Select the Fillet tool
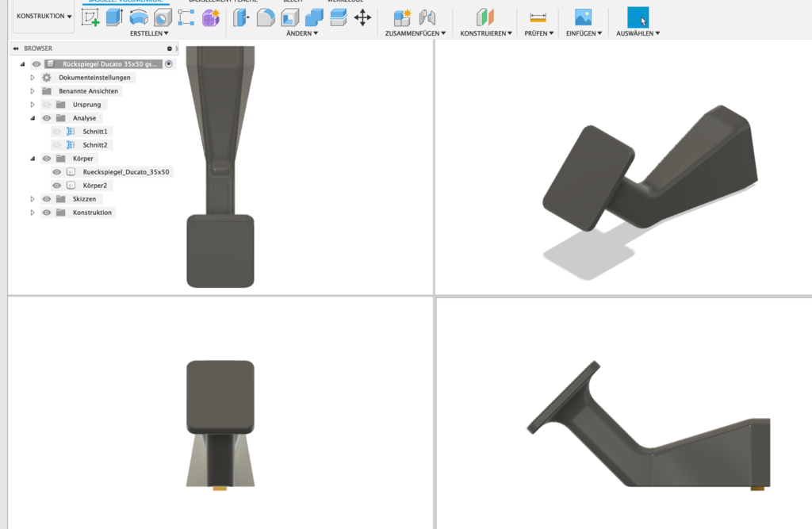 pos(266,17)
